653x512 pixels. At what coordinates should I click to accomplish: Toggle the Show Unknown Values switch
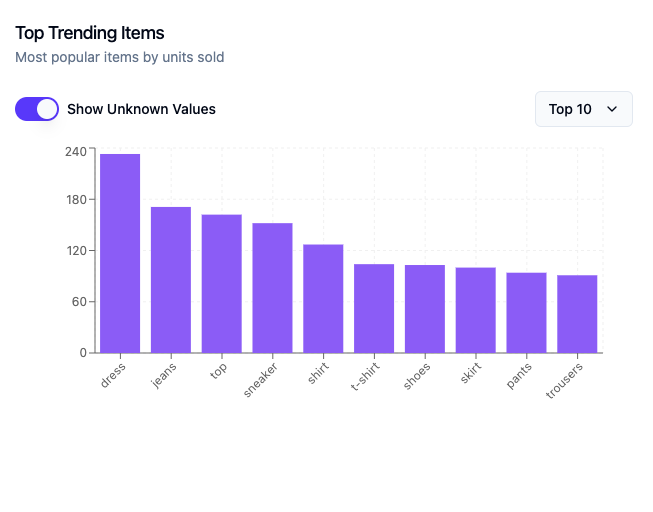pyautogui.click(x=37, y=109)
